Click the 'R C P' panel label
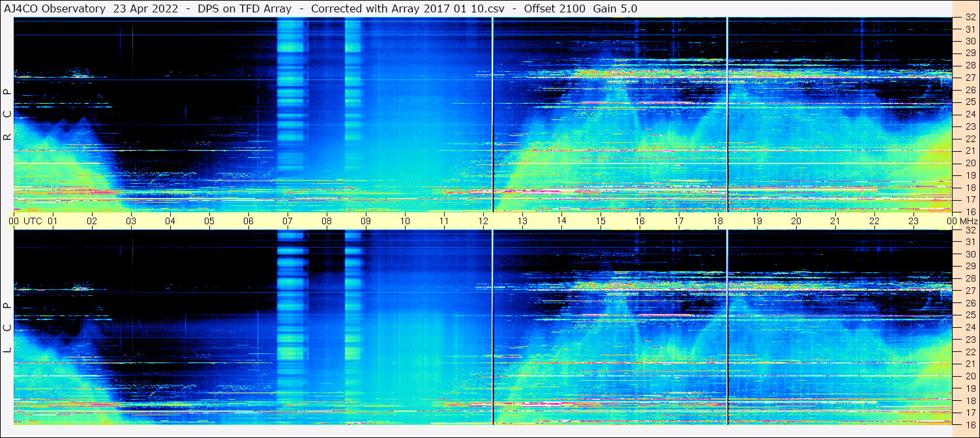The height and width of the screenshot is (438, 980). 7,115
